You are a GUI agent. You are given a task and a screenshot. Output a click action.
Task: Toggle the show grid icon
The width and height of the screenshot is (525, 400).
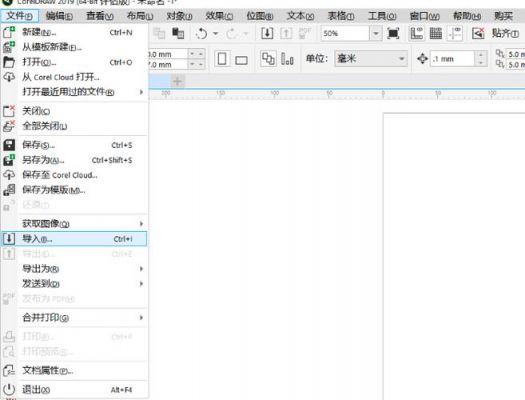tap(436, 33)
